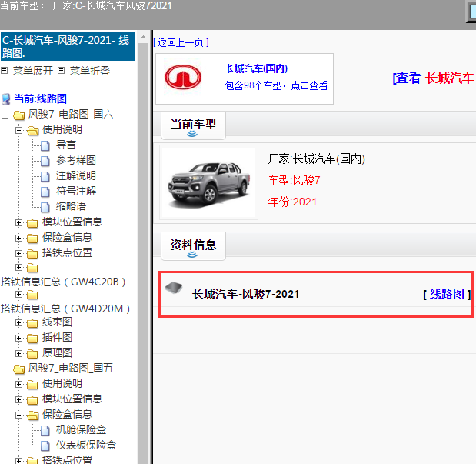Click the 厂家:长城汽车(国内) text

tap(316, 159)
